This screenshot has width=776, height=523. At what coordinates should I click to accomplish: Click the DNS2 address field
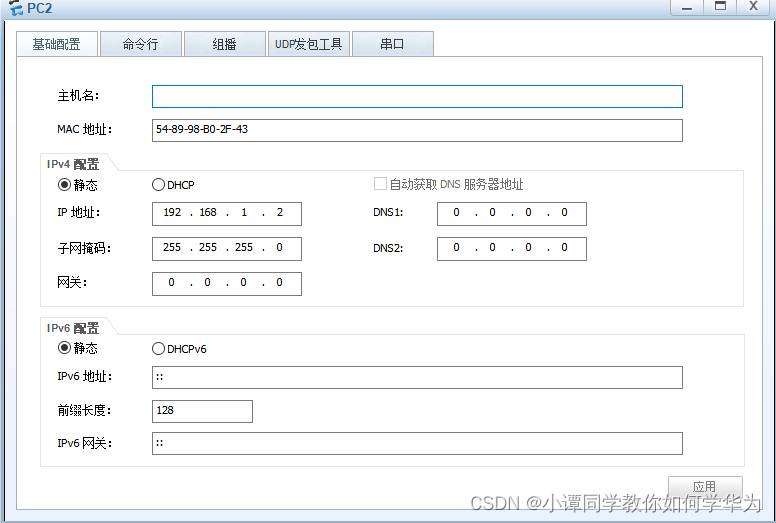point(512,248)
